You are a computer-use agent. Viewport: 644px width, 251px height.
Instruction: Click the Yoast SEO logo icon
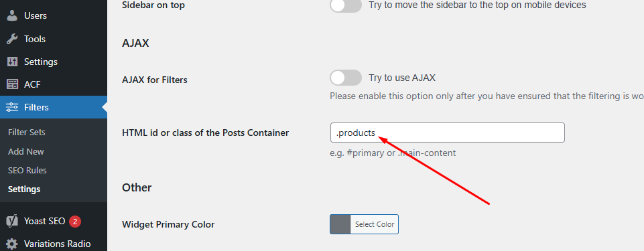[x=12, y=222]
